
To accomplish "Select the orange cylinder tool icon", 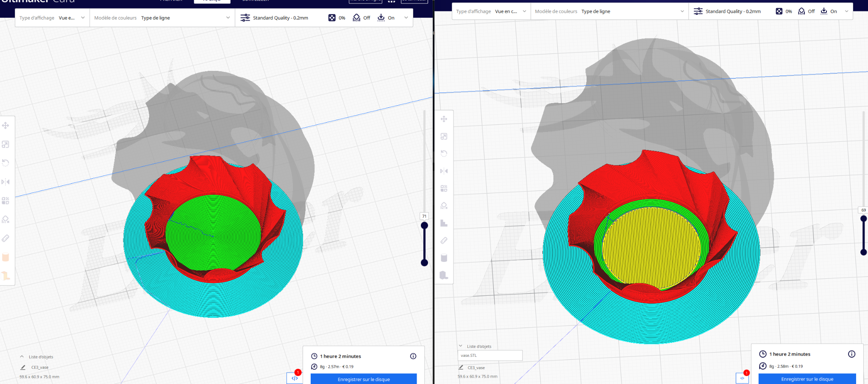I will click(6, 257).
